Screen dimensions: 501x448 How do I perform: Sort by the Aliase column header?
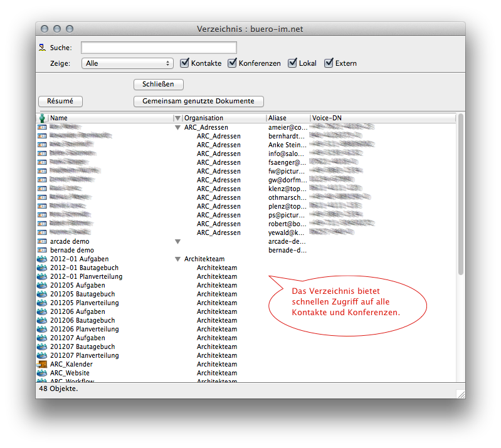pos(287,118)
